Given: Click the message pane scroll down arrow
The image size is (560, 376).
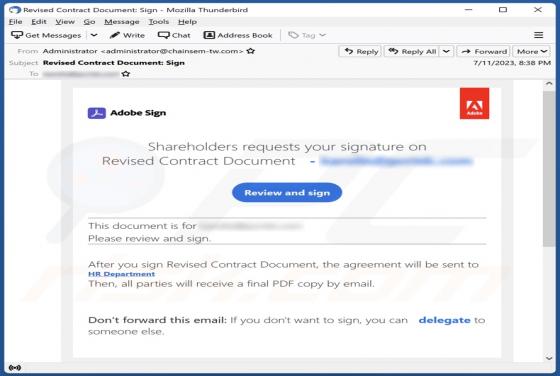Looking at the screenshot, I should [549, 358].
